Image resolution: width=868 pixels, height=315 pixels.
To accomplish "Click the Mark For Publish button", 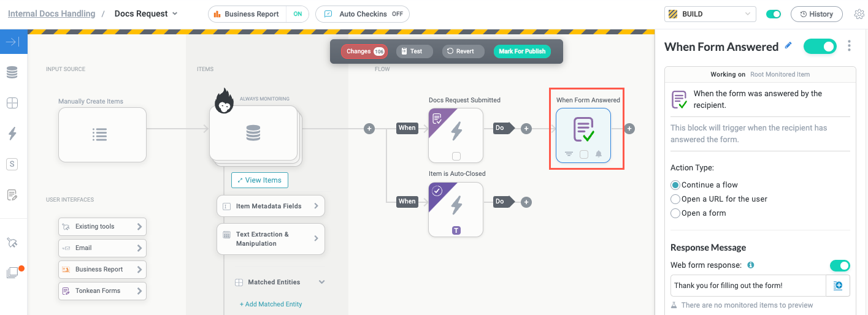I will point(522,51).
